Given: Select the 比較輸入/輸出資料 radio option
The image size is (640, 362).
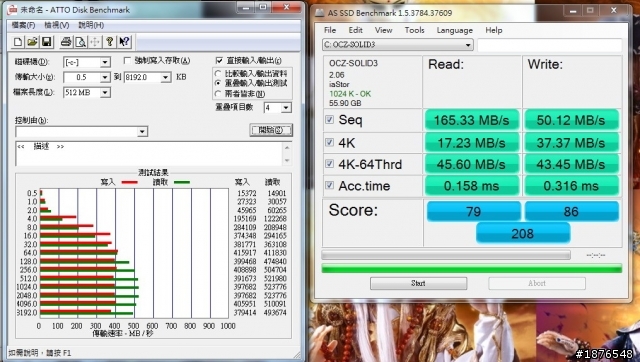Looking at the screenshot, I should [218, 74].
